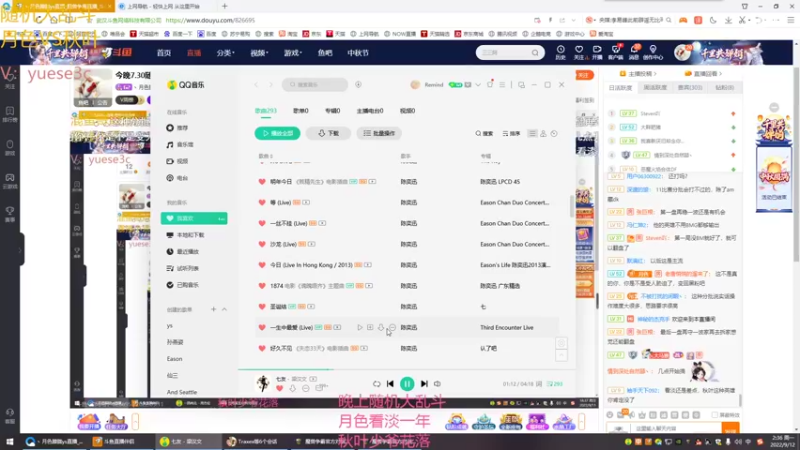
Task: Open the sidebar item with the monitor icon
Action: click(x=185, y=235)
